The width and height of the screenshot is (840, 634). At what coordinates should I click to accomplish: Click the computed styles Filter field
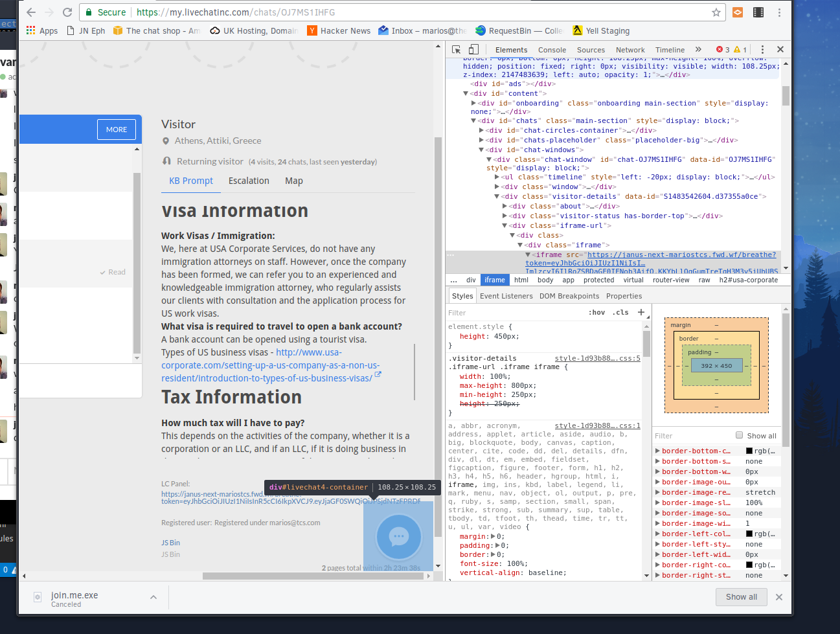point(693,436)
